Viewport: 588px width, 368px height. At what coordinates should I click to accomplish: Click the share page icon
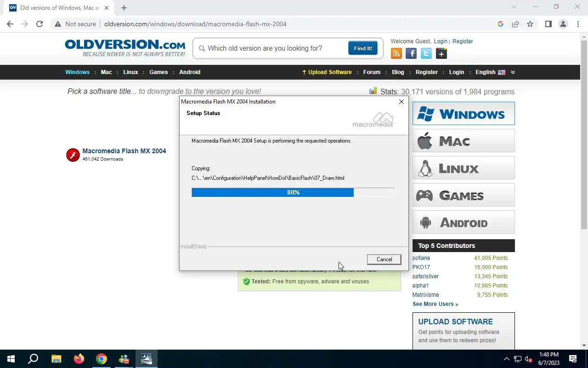click(515, 24)
